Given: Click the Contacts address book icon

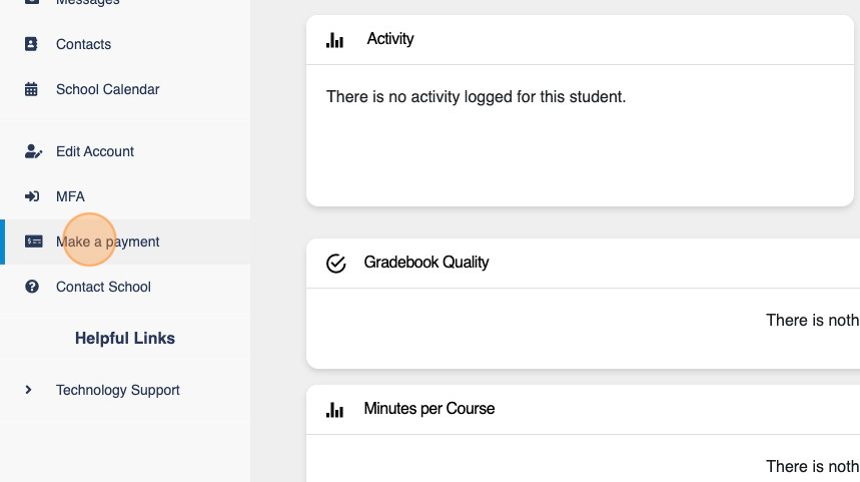Looking at the screenshot, I should point(31,44).
